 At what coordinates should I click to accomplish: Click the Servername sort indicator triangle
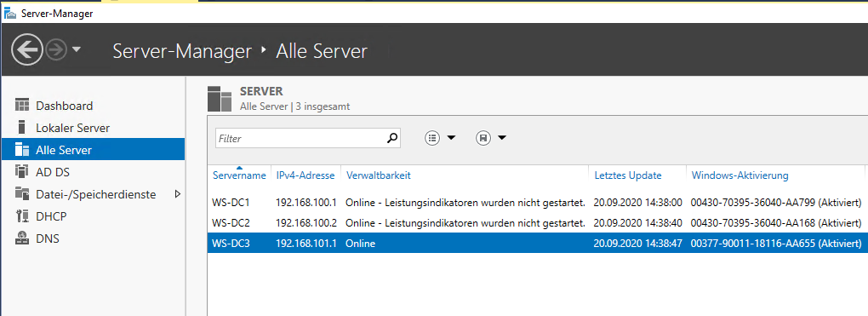(239, 167)
